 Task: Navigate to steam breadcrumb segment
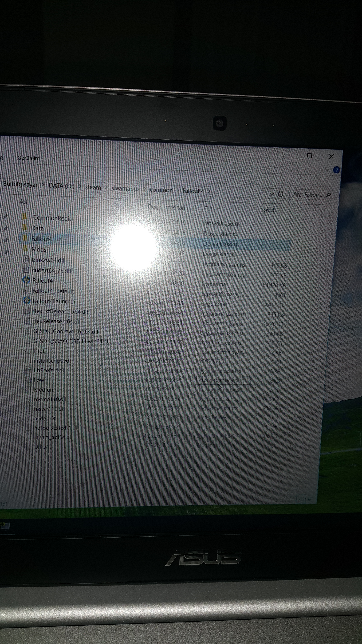93,187
